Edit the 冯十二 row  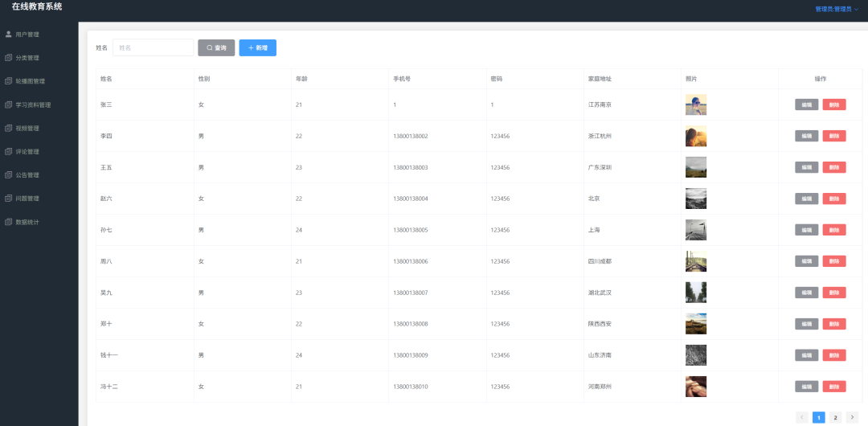point(807,386)
